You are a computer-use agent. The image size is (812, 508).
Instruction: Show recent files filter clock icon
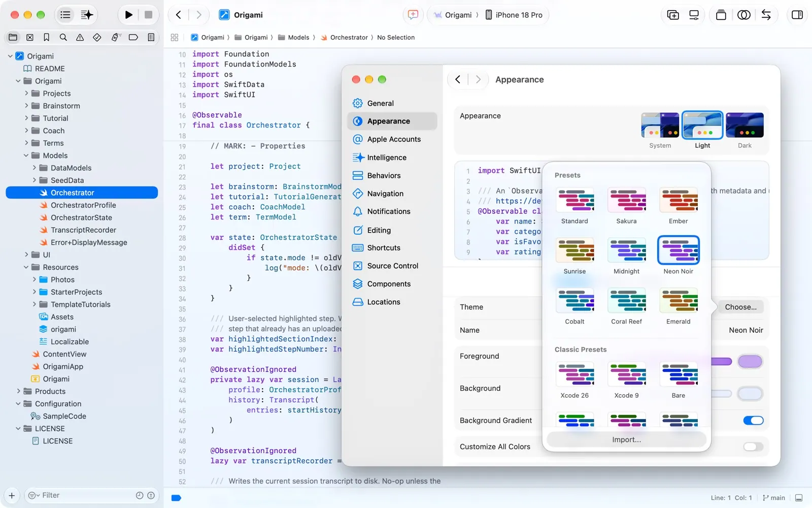tap(140, 495)
